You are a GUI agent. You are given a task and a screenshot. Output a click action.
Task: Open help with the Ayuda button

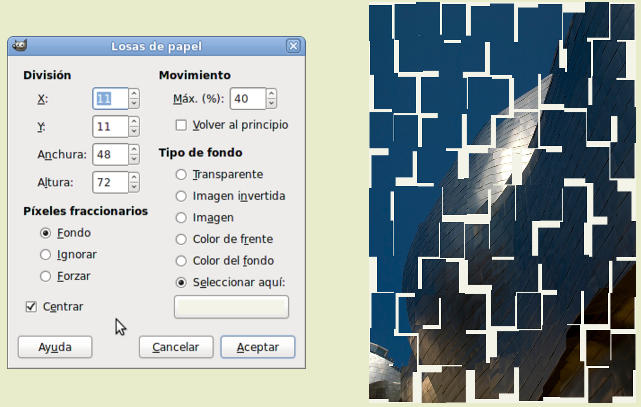tap(55, 347)
